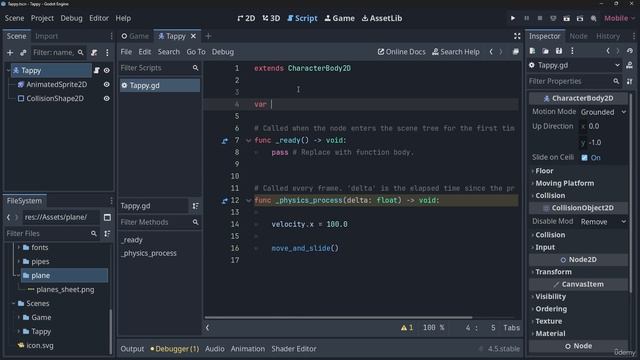Open script editor Go To menu
The height and width of the screenshot is (360, 640).
click(x=196, y=52)
